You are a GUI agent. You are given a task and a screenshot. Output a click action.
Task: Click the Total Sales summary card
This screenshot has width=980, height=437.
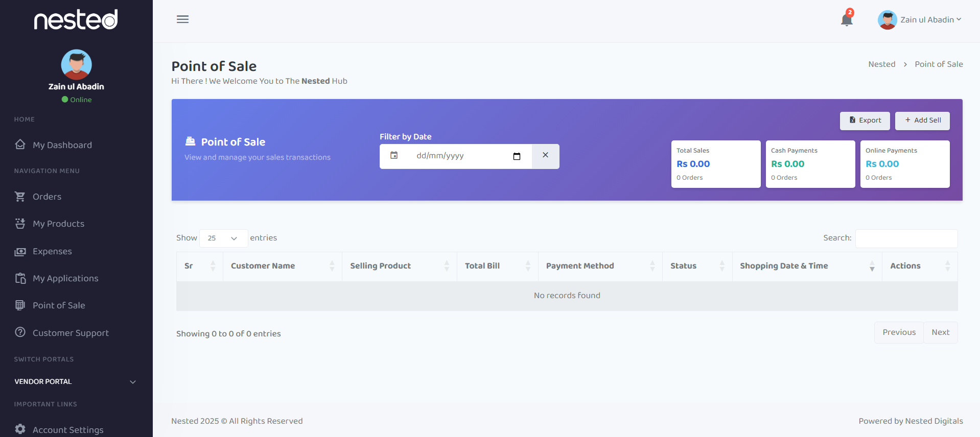715,164
